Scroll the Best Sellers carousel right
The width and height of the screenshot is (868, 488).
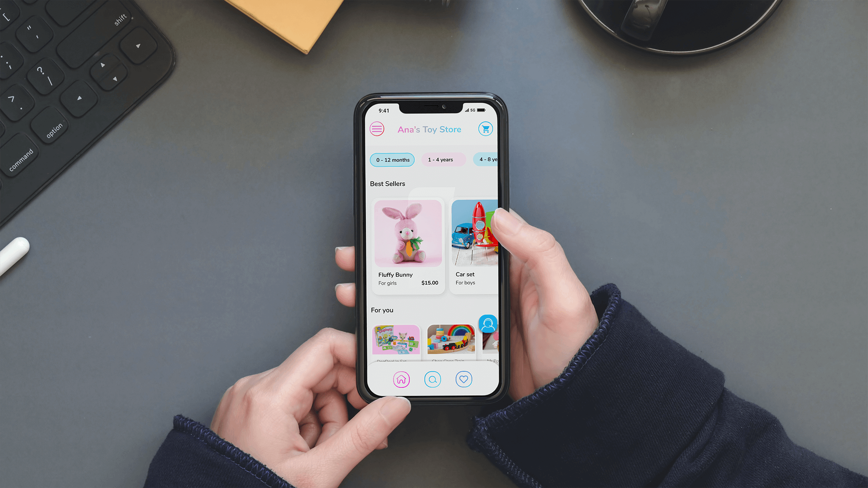(x=477, y=238)
